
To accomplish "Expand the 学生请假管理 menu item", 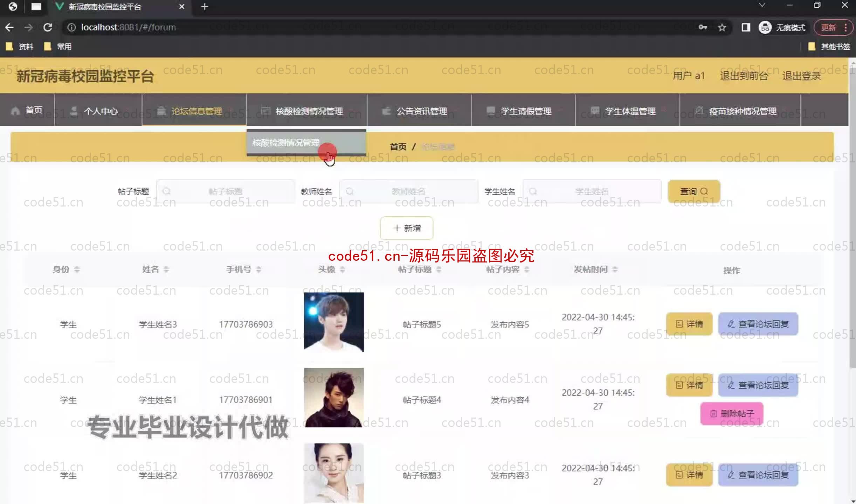I will tap(524, 111).
